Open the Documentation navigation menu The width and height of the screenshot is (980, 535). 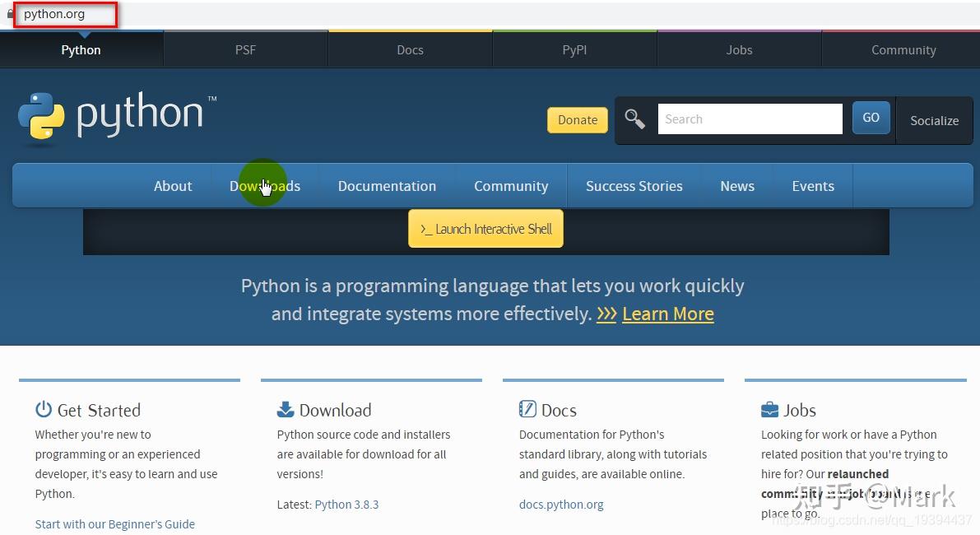click(x=387, y=186)
